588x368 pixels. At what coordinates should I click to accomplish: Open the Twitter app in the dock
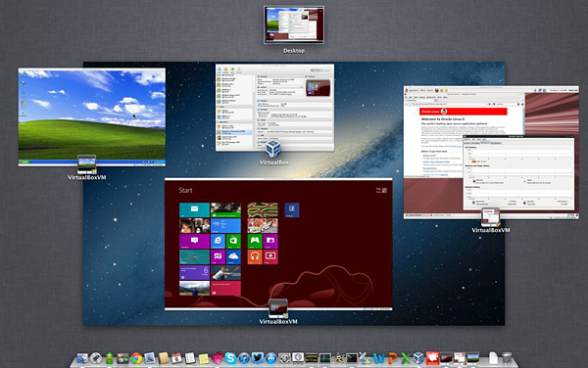click(x=258, y=358)
